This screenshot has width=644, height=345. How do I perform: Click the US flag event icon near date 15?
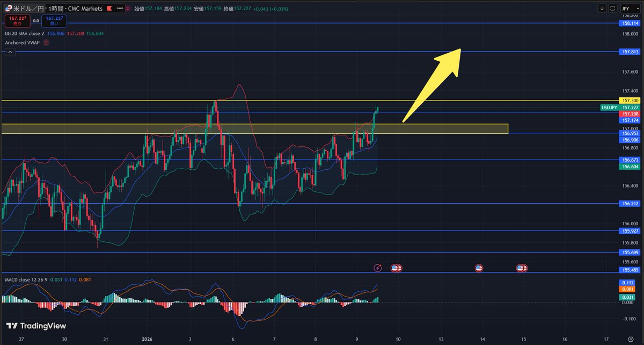coord(521,268)
